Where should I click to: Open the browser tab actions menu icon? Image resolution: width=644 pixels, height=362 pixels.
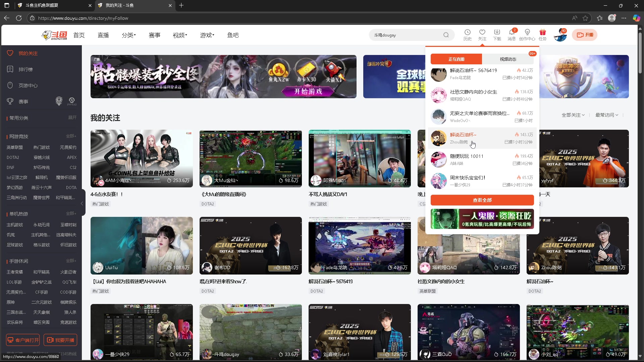[x=7, y=5]
